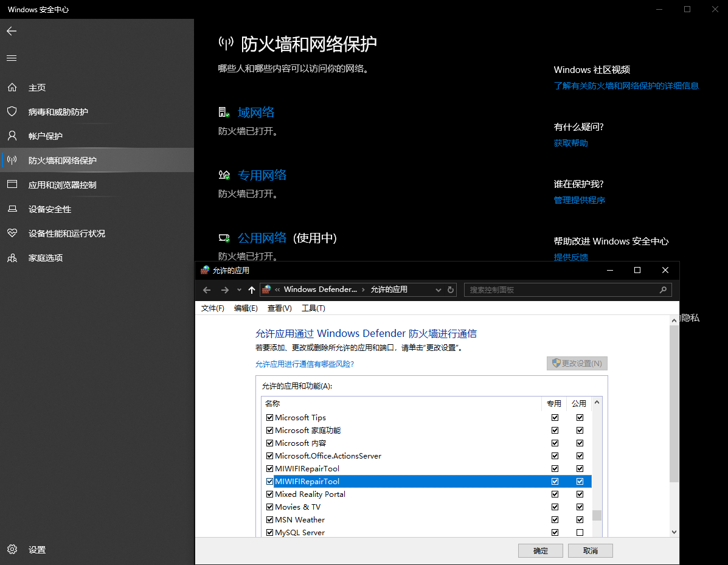Viewport: 728px width, 565px height.
Task: Click the 名称 column header
Action: coord(272,403)
